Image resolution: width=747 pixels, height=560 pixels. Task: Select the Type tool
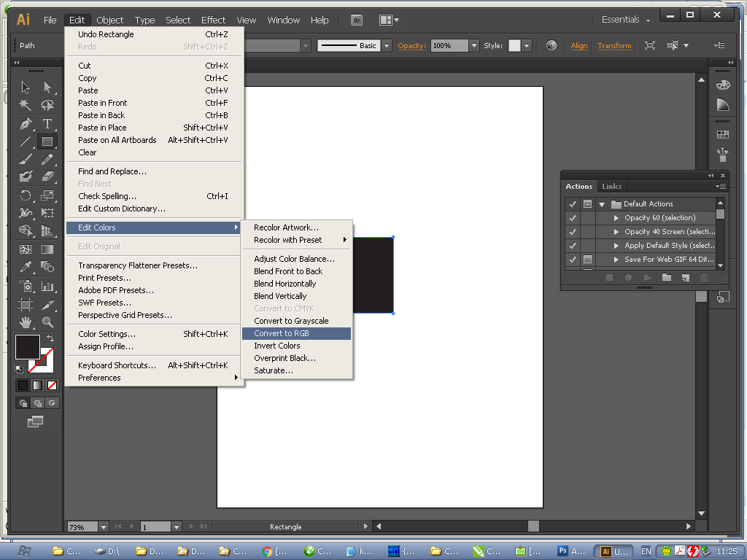(x=47, y=124)
